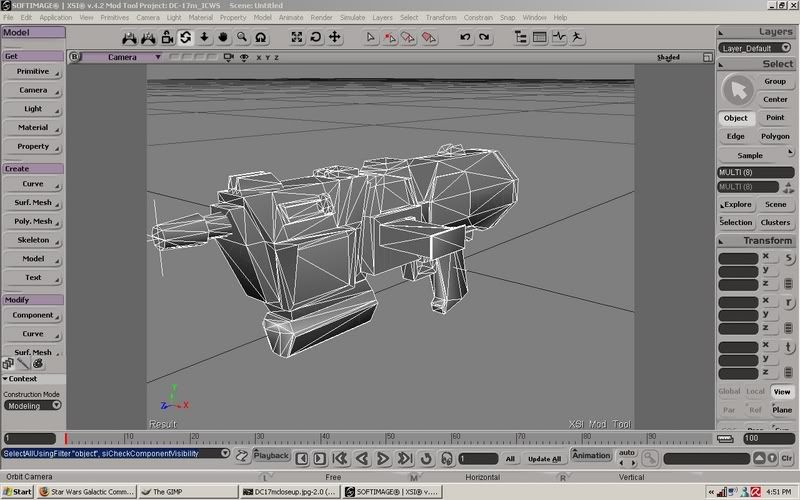Open the Animate menu
The image size is (800, 500).
click(291, 17)
